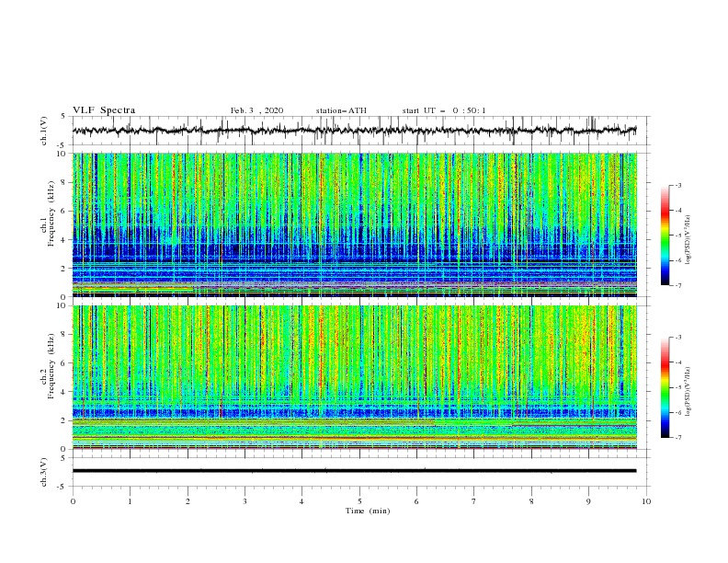Click the "6" kHz tick of ch.1 frequency axis

(65, 211)
